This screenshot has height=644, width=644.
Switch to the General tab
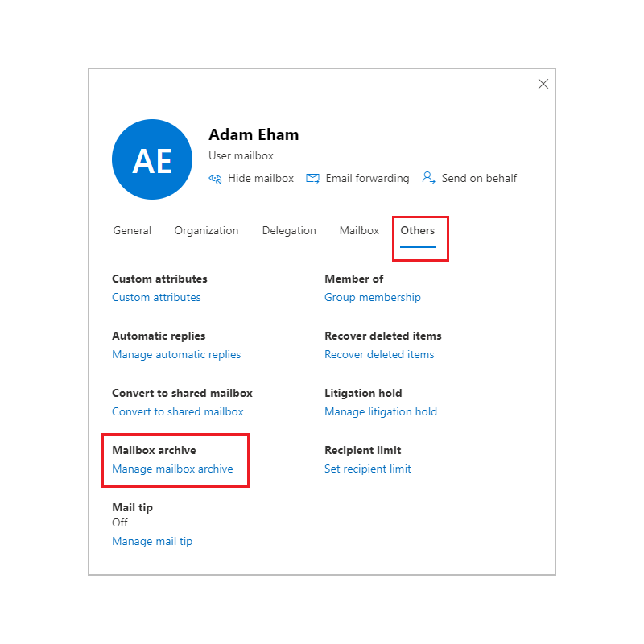tap(132, 230)
